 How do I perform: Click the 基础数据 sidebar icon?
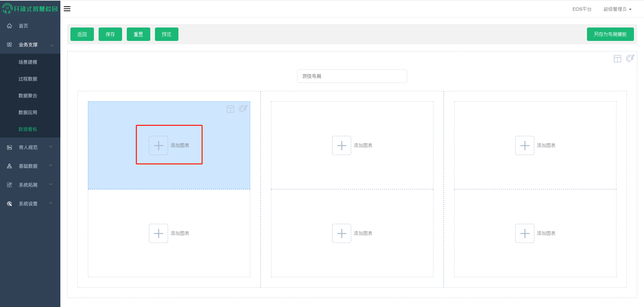[9, 166]
